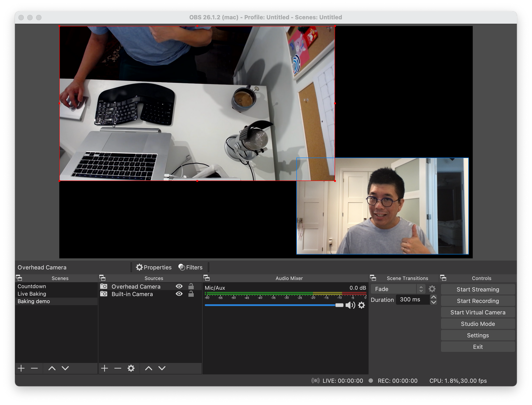Click the add source icon
Viewport: 532px width, 405px height.
point(105,368)
